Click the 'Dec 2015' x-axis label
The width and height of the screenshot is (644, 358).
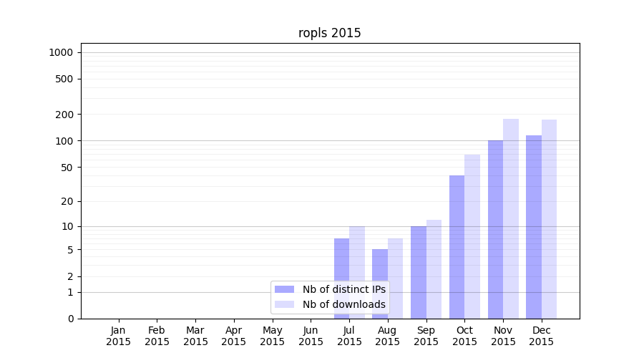pos(541,336)
